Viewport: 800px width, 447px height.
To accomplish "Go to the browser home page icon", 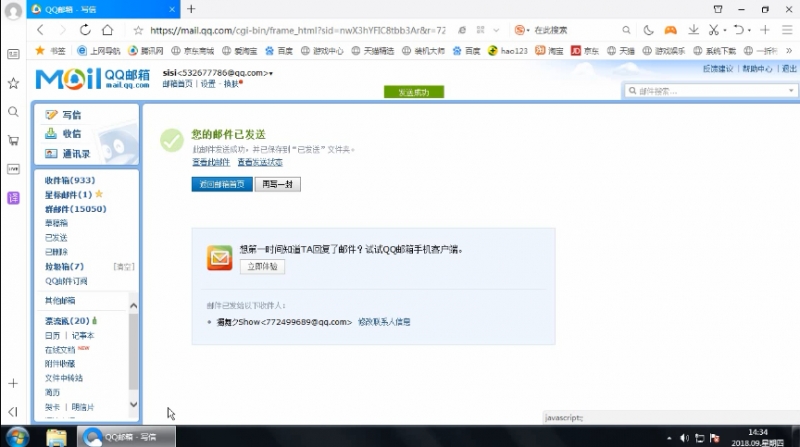I will tap(107, 30).
